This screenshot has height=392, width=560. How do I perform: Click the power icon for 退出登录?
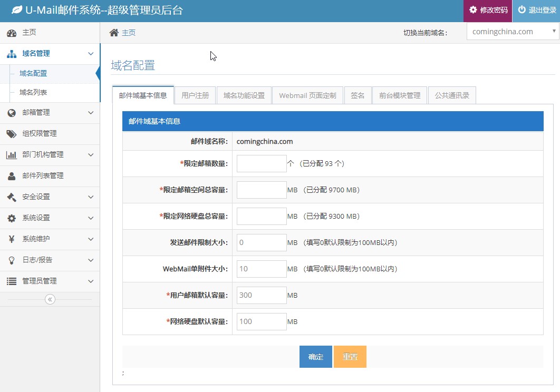pos(522,9)
